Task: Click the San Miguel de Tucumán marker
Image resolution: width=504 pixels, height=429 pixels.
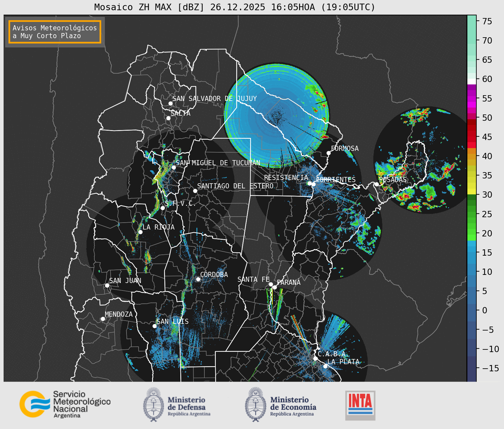Action: [174, 167]
